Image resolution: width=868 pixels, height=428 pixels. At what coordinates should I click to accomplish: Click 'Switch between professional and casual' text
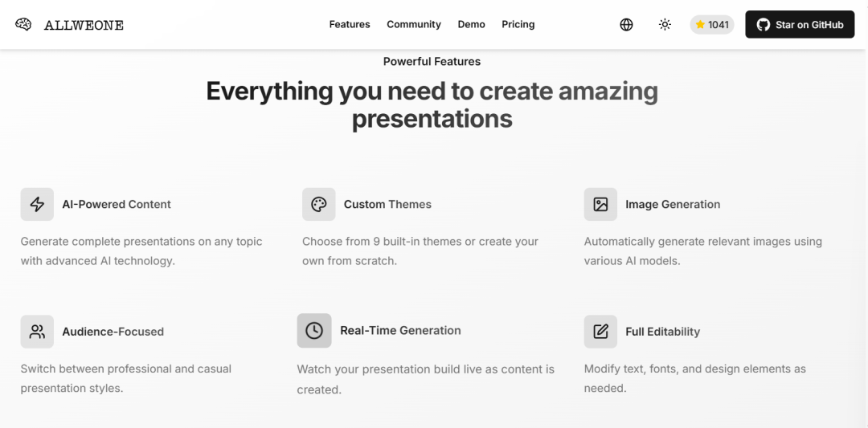click(125, 369)
